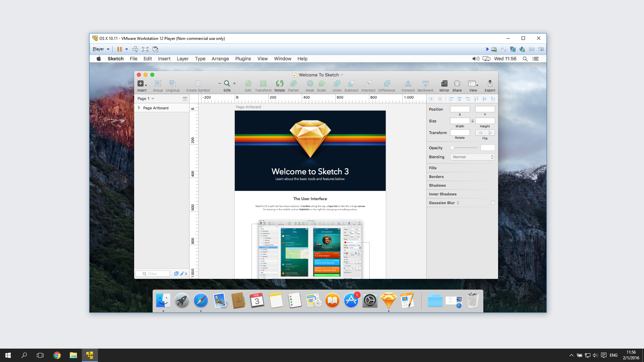Drag the Opacity slider control
The image size is (644, 362).
click(x=452, y=147)
